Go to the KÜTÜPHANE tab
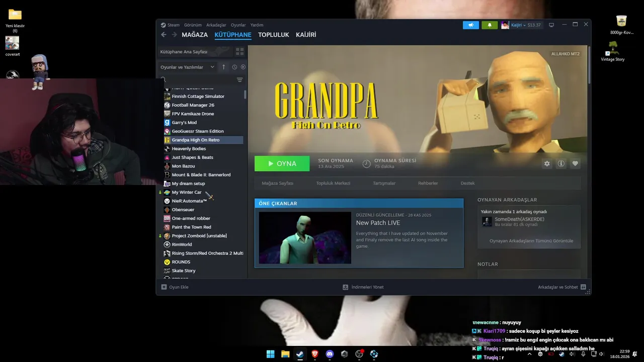 pos(233,35)
